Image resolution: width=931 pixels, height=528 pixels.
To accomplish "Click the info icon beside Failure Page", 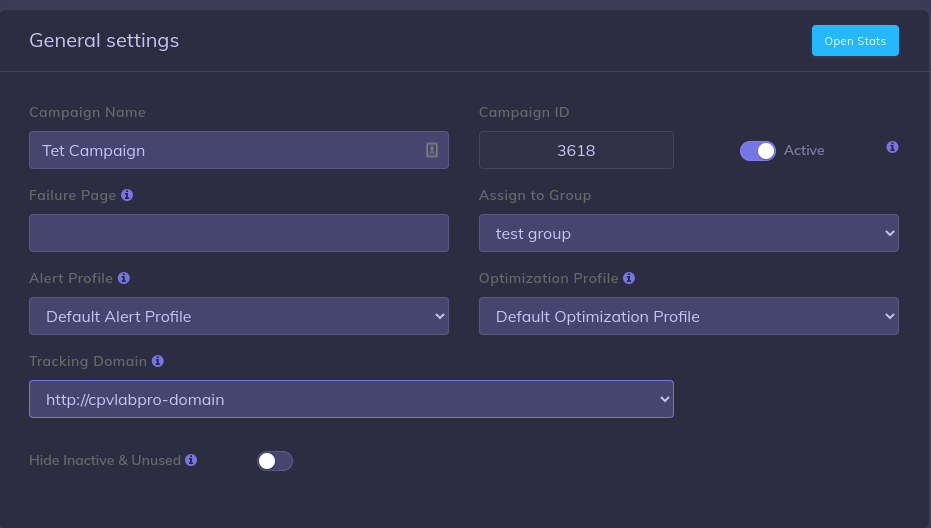I will 127,195.
